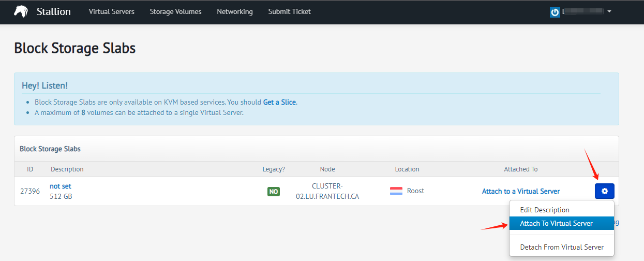Click the green NO legacy badge

(274, 192)
